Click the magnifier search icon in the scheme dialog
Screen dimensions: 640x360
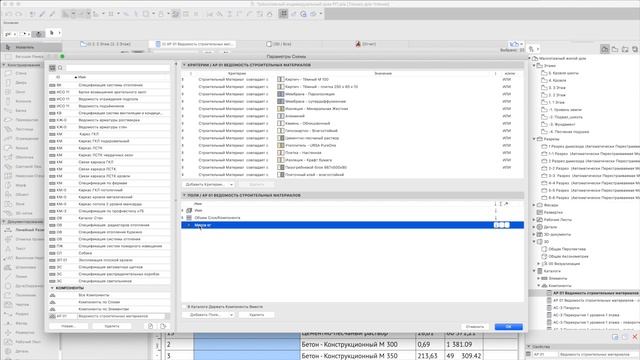tap(60, 68)
